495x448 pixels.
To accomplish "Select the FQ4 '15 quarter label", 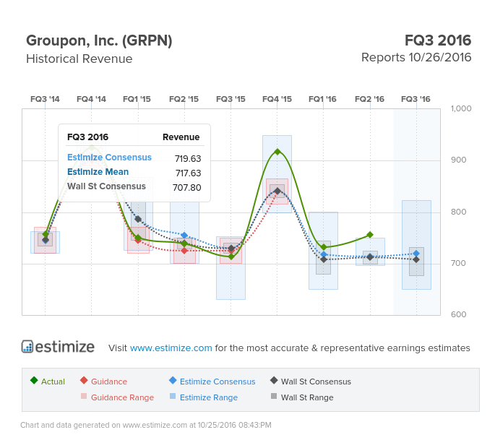I will click(277, 99).
